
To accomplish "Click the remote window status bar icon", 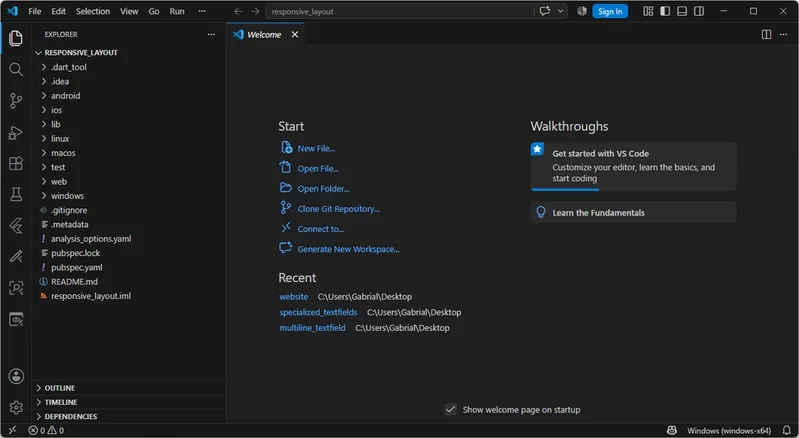I will point(12,430).
